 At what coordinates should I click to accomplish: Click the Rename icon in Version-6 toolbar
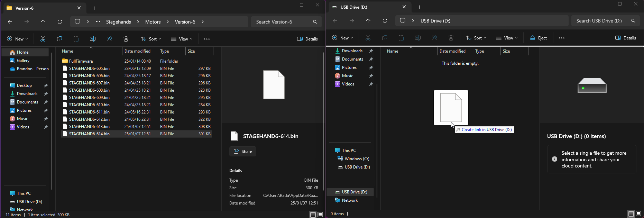pyautogui.click(x=93, y=39)
